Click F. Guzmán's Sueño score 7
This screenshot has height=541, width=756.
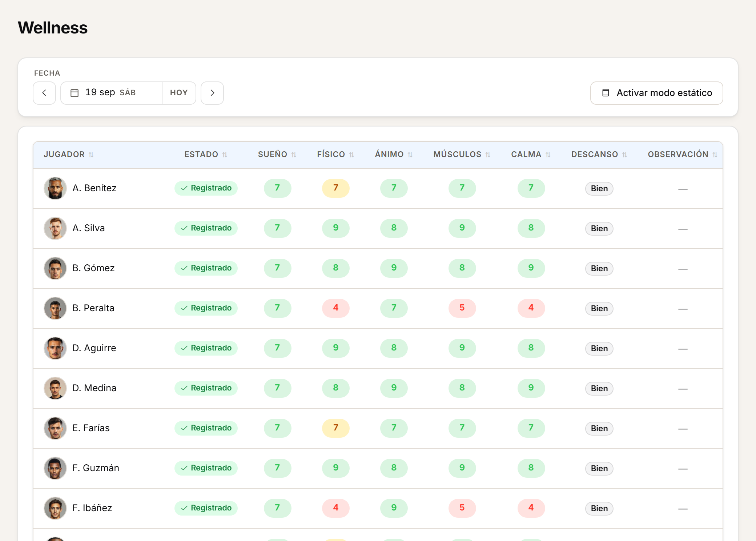[278, 468]
